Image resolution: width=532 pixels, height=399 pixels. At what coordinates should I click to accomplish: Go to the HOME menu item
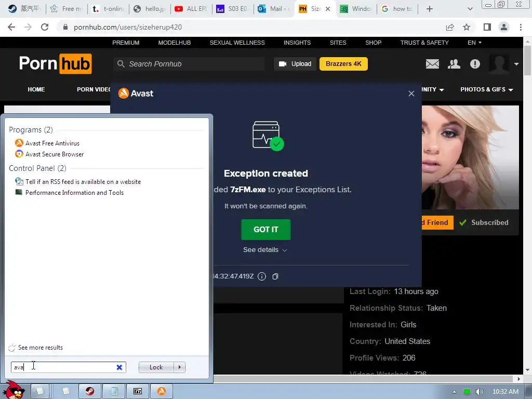36,89
